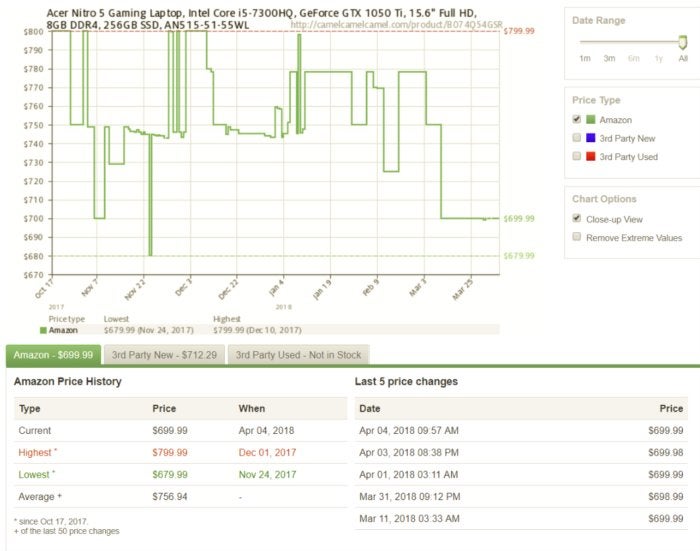
Task: Click the Amazon legend entry under chart
Action: 59,330
